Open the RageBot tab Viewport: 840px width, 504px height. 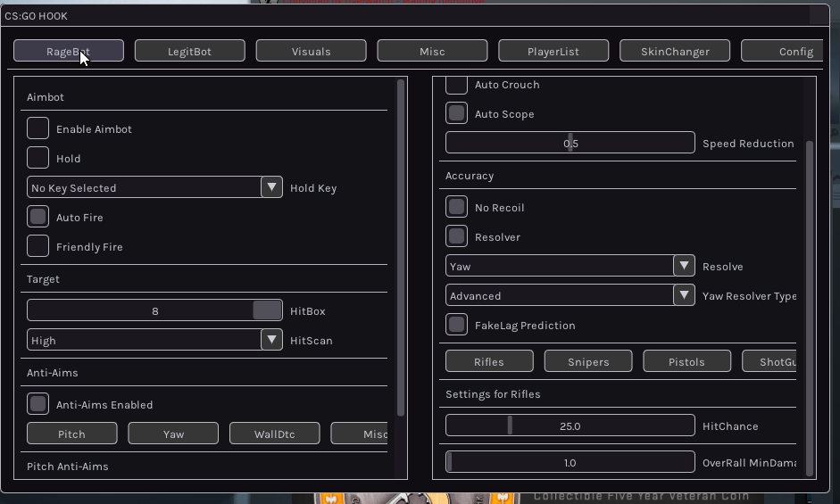(x=69, y=51)
